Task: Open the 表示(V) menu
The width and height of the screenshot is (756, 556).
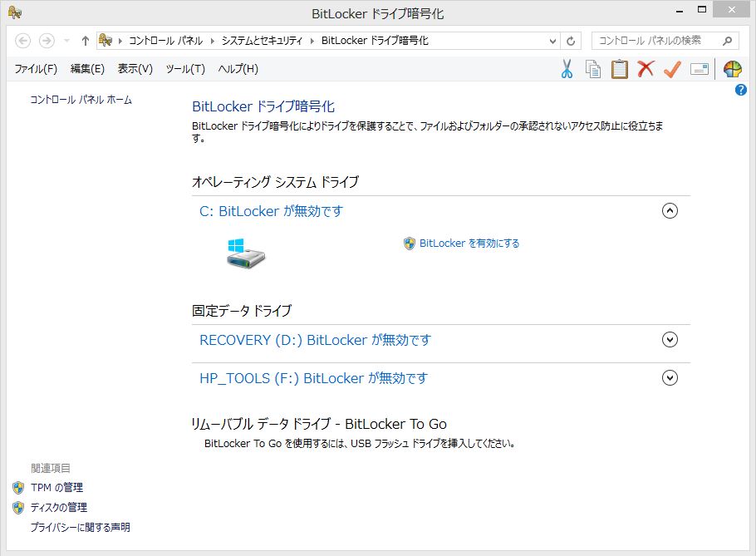Action: 135,69
